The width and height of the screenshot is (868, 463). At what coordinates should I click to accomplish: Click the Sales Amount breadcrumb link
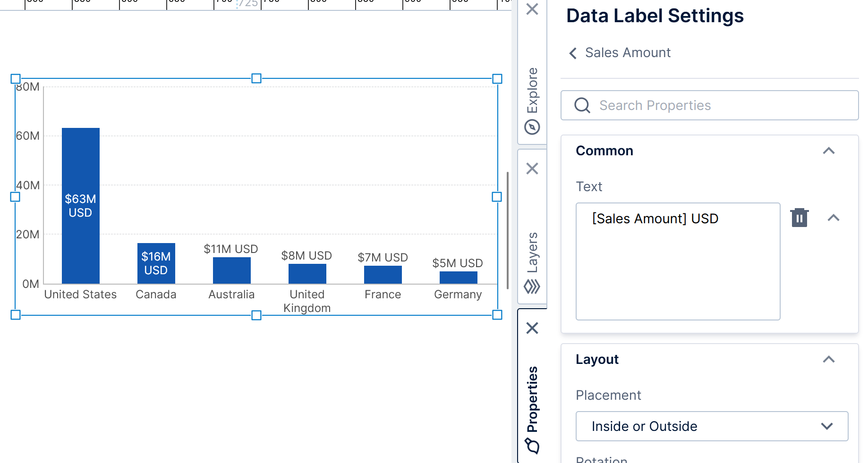[x=628, y=53]
